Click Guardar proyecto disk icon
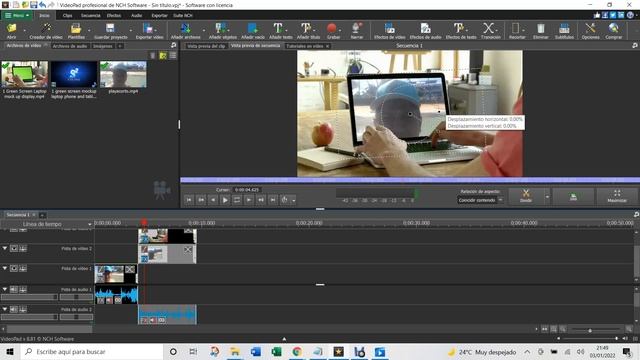 click(x=110, y=28)
